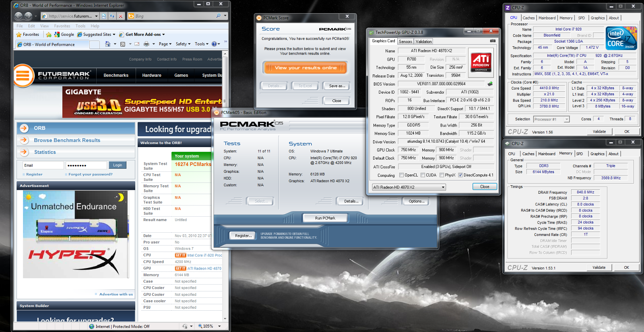The image size is (644, 332).
Task: Open the Tools dropdown in IE command bar
Action: click(201, 44)
